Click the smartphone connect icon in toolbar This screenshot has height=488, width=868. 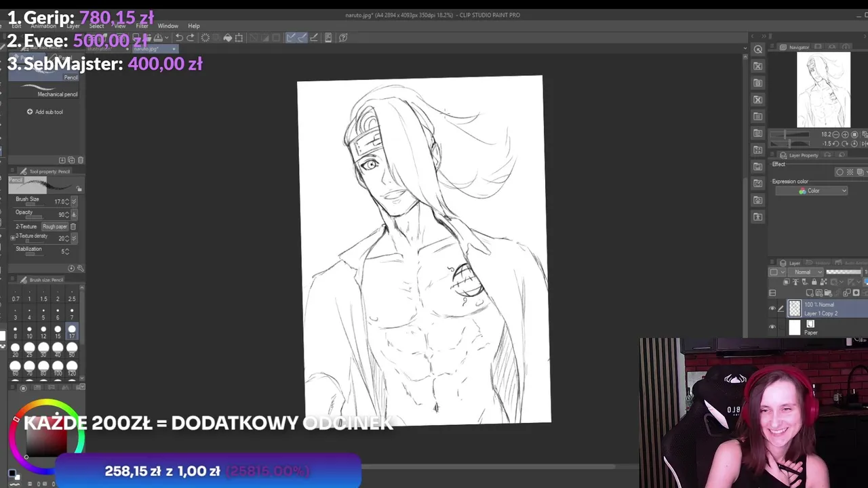328,38
